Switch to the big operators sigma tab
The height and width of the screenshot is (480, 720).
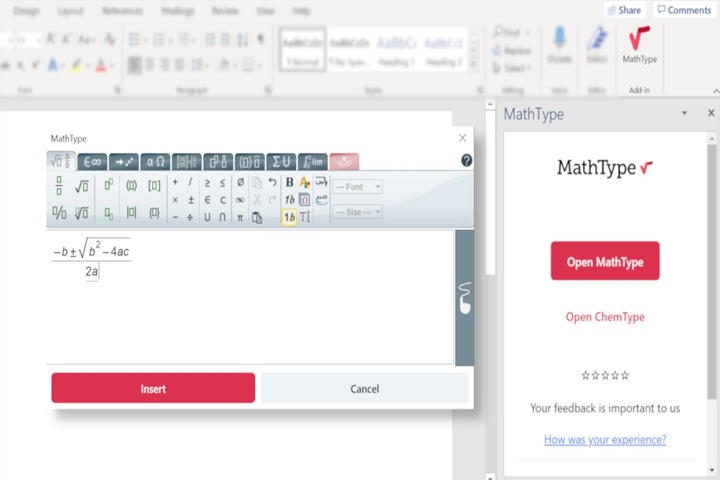[281, 162]
